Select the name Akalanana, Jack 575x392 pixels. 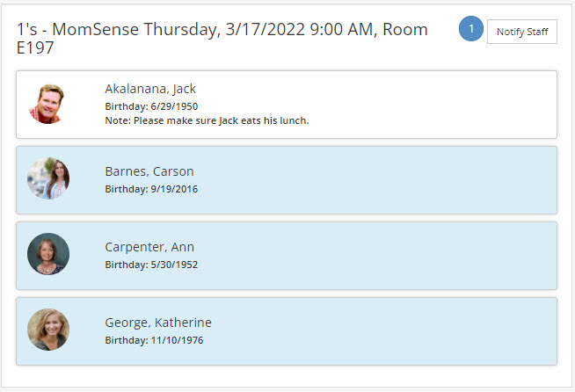pyautogui.click(x=150, y=89)
